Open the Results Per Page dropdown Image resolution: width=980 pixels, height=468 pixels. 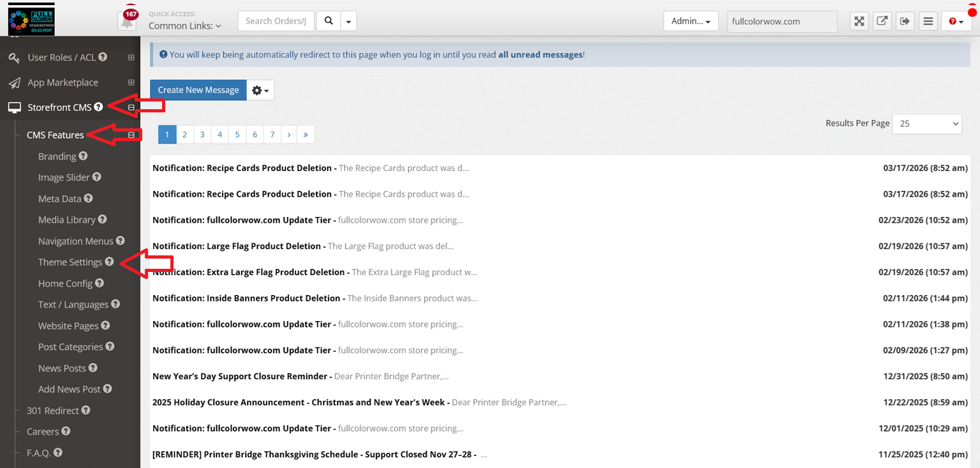926,123
